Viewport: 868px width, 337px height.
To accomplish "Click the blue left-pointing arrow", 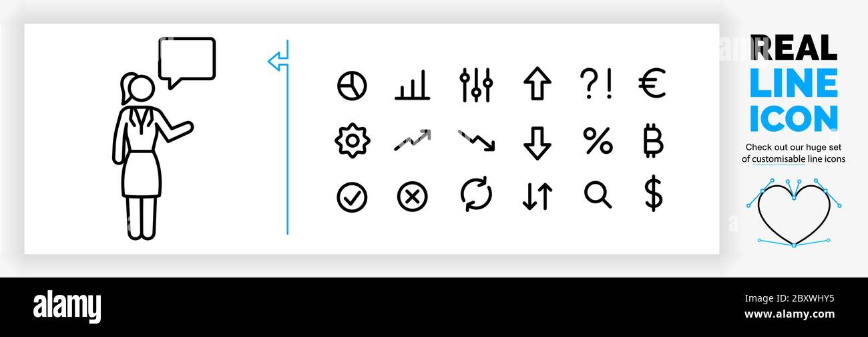I will pyautogui.click(x=278, y=62).
